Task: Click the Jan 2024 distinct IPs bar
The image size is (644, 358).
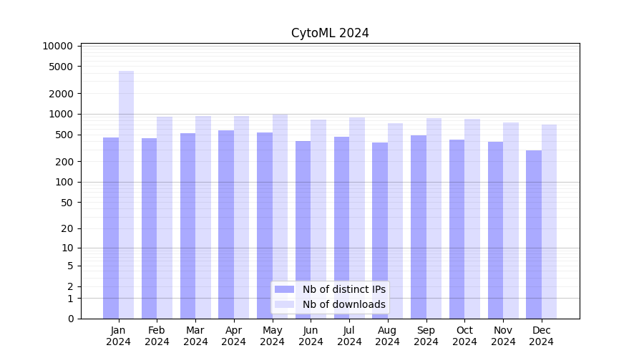Action: 111,228
